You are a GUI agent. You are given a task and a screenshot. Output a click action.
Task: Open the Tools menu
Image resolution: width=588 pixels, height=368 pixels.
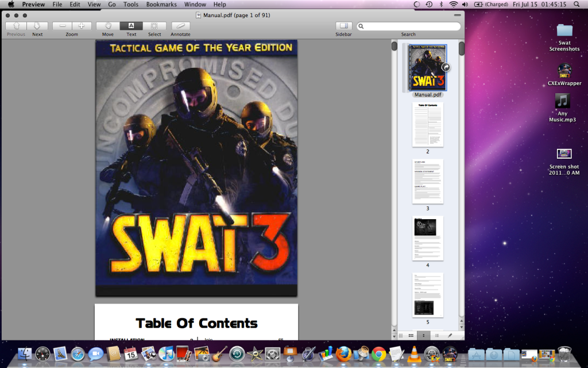[x=131, y=5]
